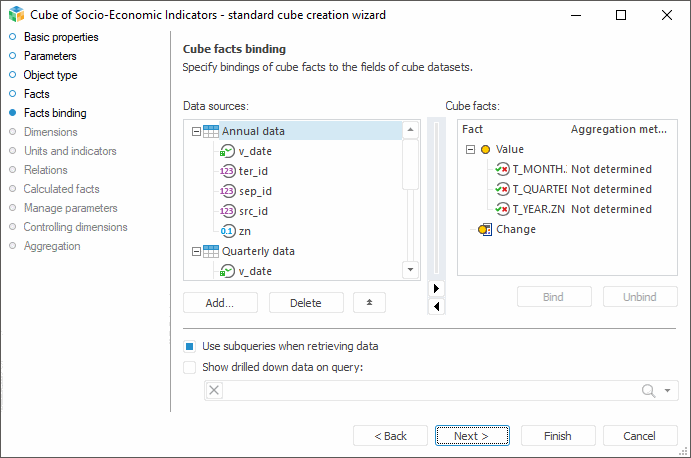
Task: Open the Object type wizard step
Action: (50, 75)
